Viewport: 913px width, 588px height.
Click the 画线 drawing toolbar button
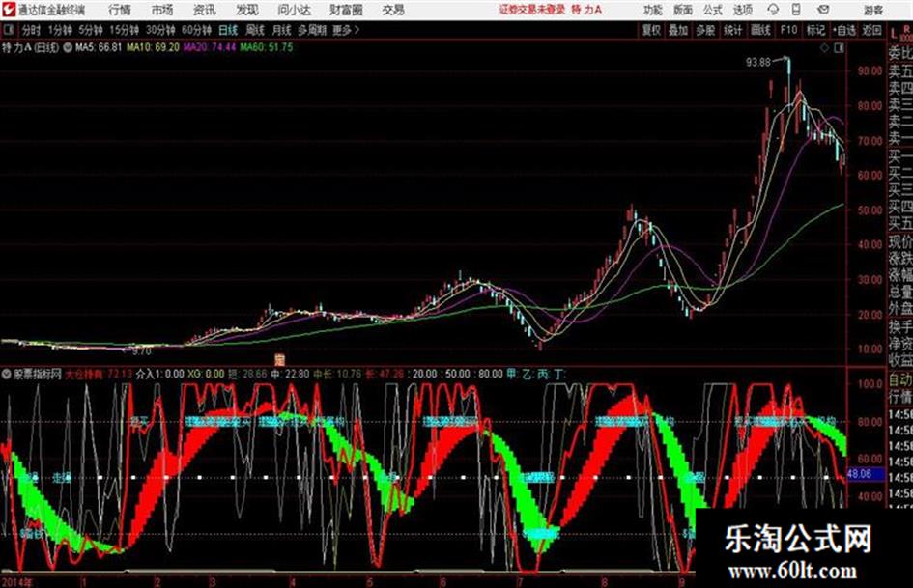click(760, 30)
